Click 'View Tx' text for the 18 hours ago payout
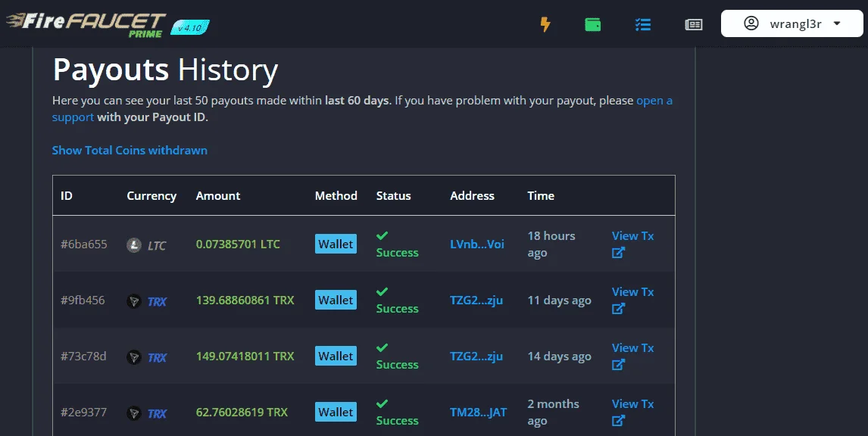 pos(632,235)
